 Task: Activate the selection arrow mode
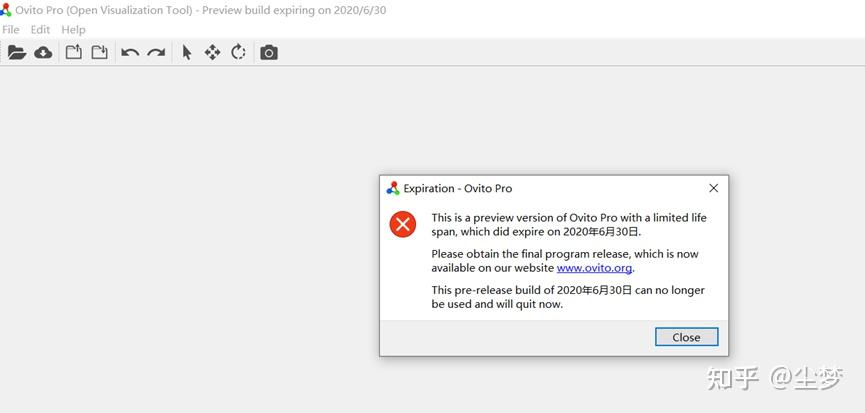point(186,52)
